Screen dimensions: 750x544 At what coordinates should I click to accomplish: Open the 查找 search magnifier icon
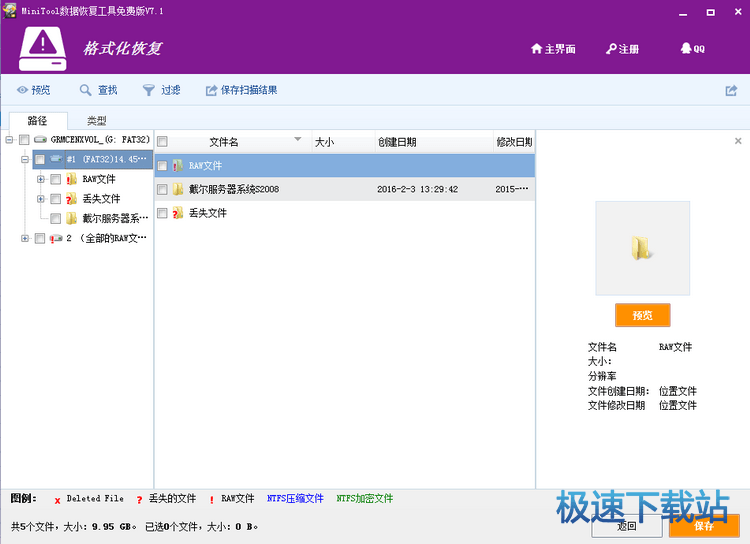coord(85,90)
